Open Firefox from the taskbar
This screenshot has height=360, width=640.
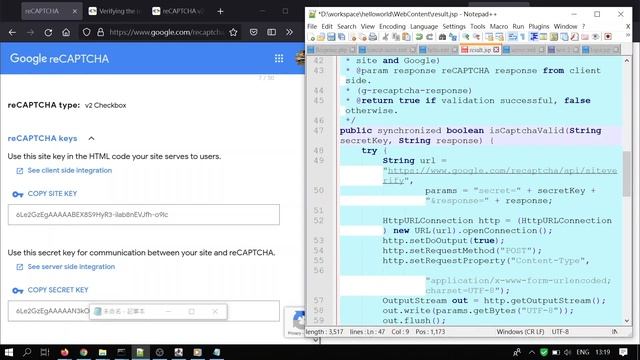[64, 352]
